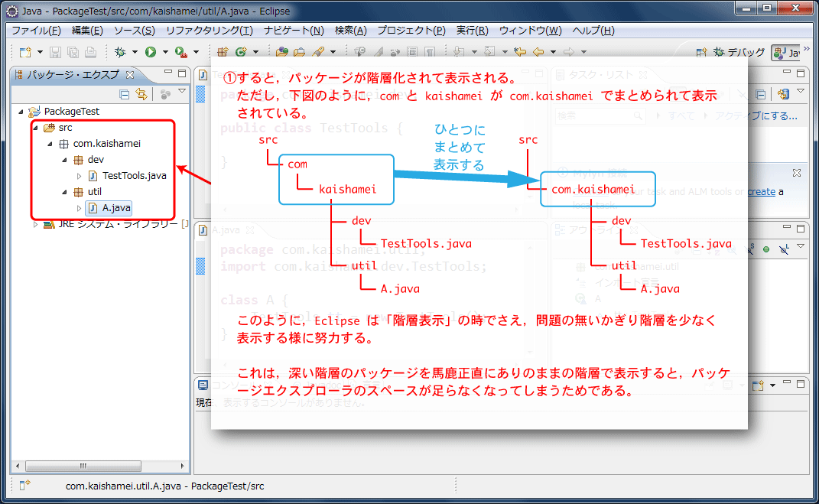Viewport: 819px width, 504px height.
Task: Click the Collapse All icon in Task List
Action: click(761, 94)
